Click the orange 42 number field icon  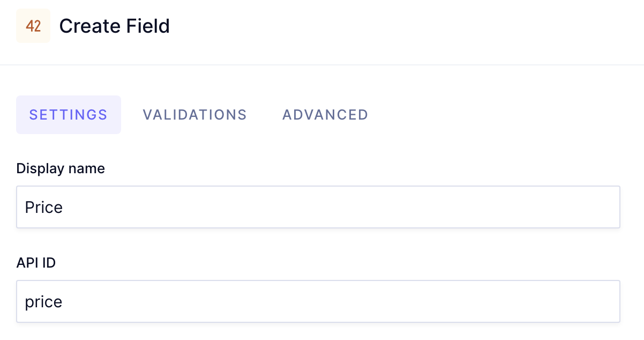click(33, 26)
